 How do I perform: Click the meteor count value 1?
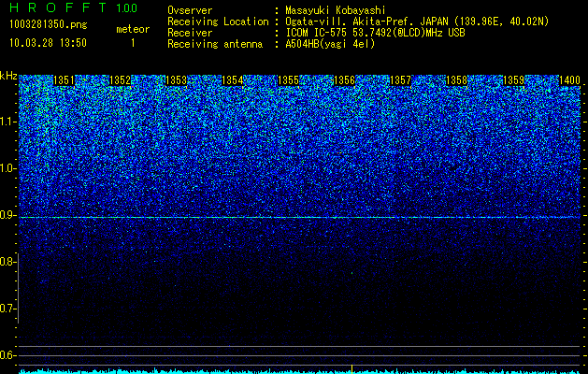[133, 43]
